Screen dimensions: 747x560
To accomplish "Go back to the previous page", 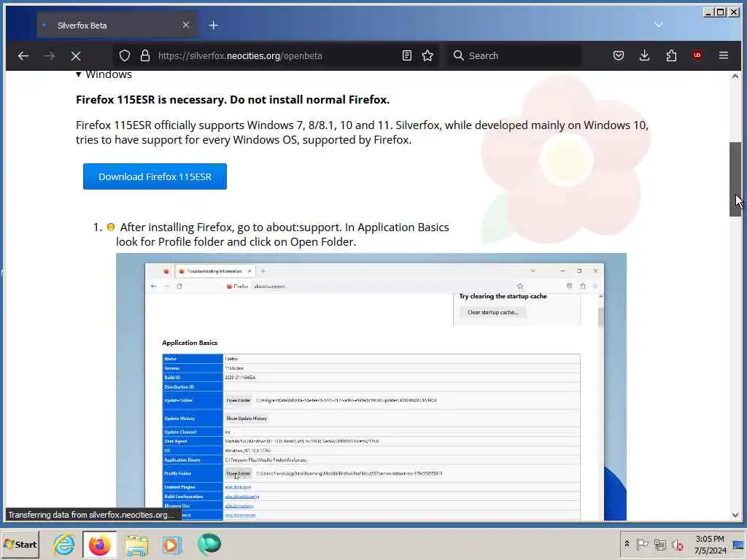I will coord(23,55).
